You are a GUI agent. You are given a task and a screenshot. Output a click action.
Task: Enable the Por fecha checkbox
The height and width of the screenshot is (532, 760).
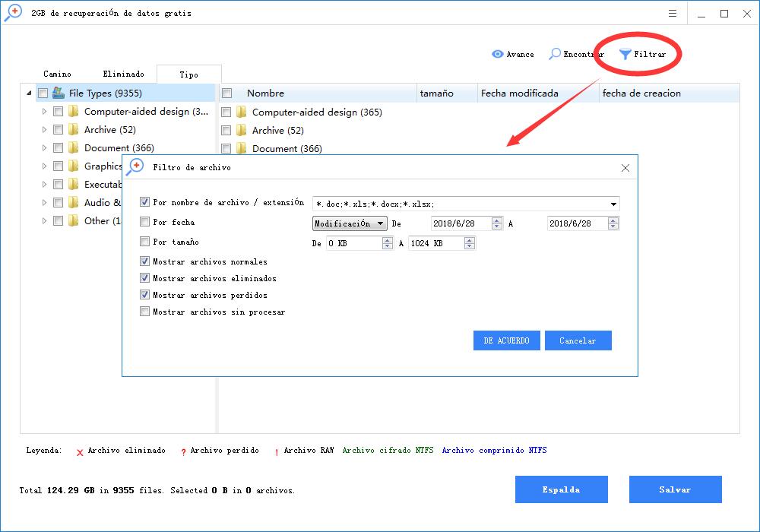pyautogui.click(x=144, y=222)
